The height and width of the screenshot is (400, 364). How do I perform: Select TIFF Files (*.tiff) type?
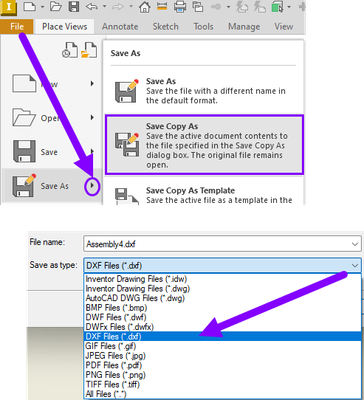click(223, 385)
